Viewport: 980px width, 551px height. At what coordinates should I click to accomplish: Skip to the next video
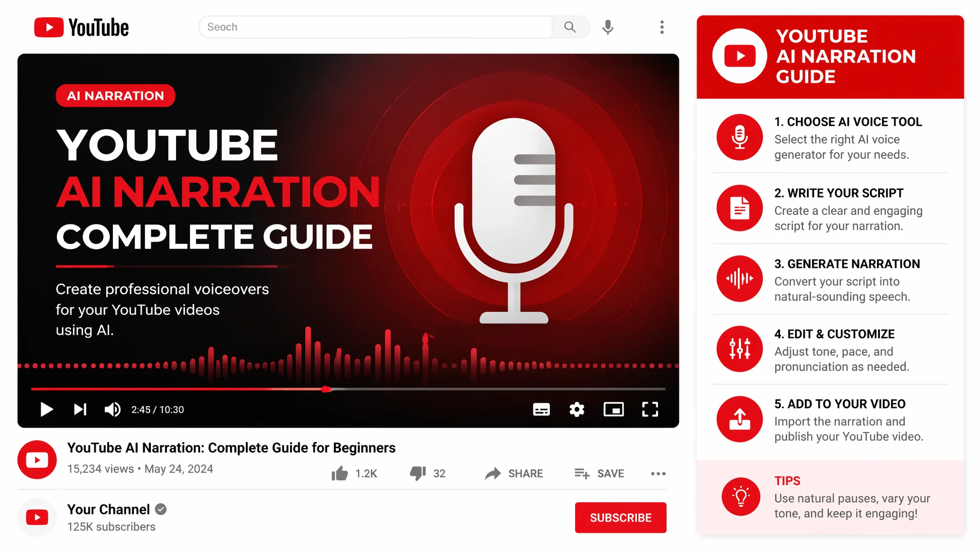[x=80, y=409]
